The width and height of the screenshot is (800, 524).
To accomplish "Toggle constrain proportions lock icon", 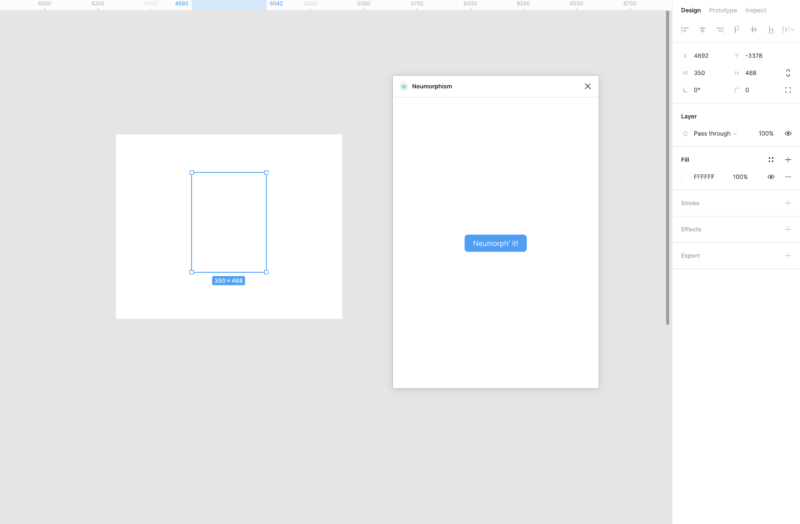I will click(x=788, y=73).
